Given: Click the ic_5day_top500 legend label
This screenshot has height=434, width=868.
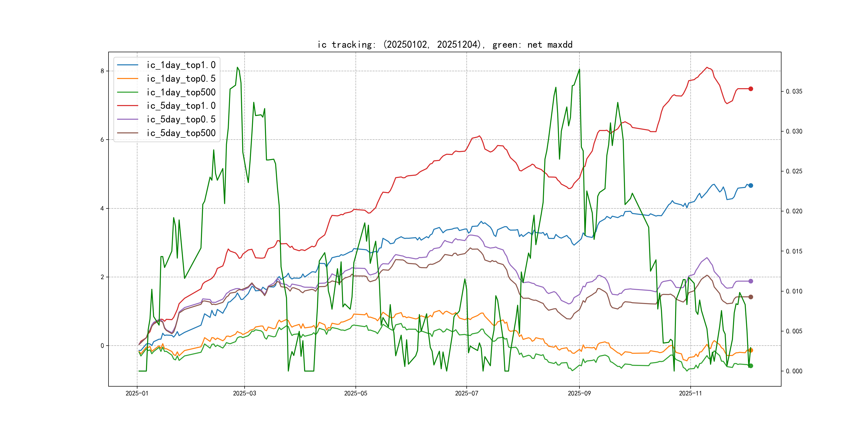Looking at the screenshot, I should click(x=181, y=133).
